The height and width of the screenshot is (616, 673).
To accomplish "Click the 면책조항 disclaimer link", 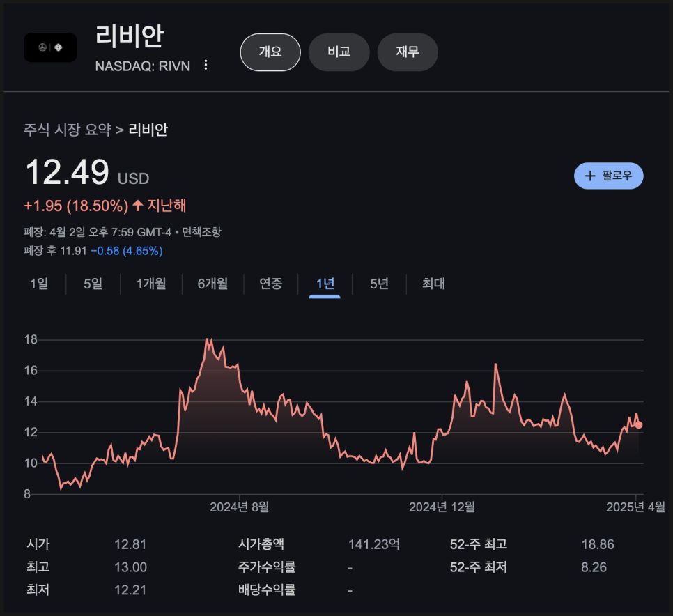I will pyautogui.click(x=201, y=232).
